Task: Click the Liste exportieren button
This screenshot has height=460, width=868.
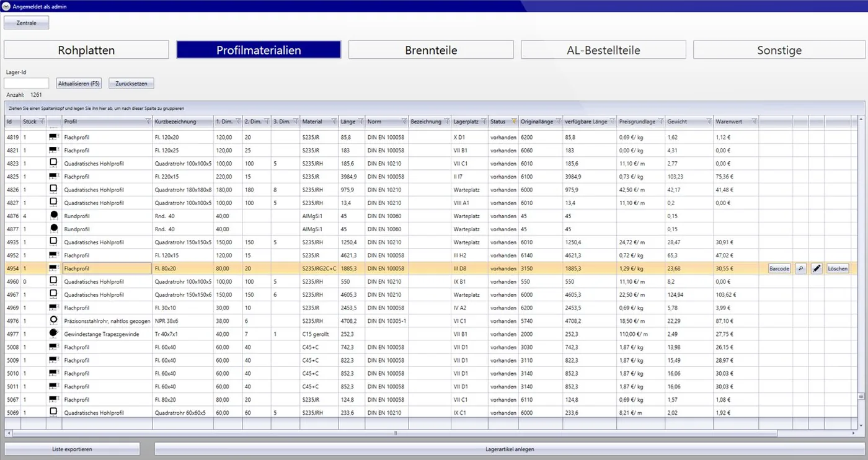Action: (73, 449)
